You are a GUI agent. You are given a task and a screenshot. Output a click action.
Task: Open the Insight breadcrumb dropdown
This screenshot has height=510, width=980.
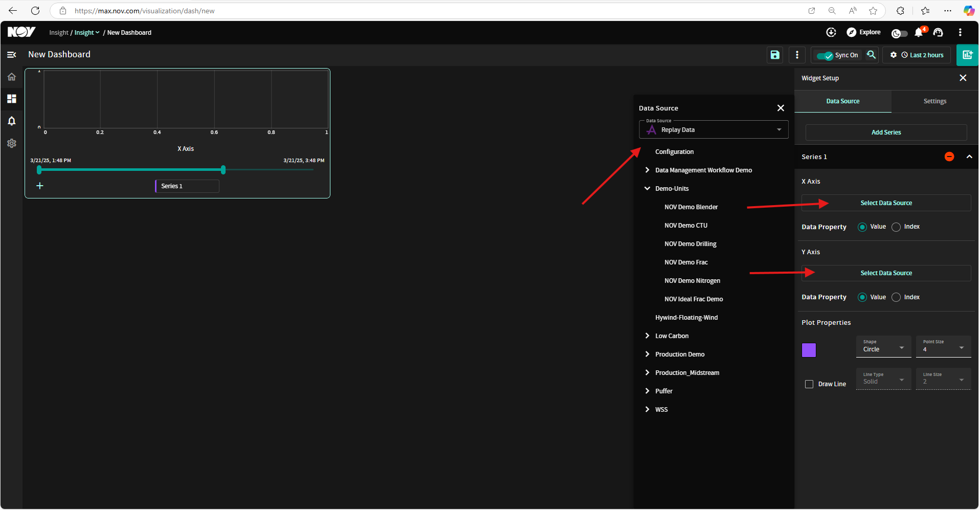coord(87,32)
